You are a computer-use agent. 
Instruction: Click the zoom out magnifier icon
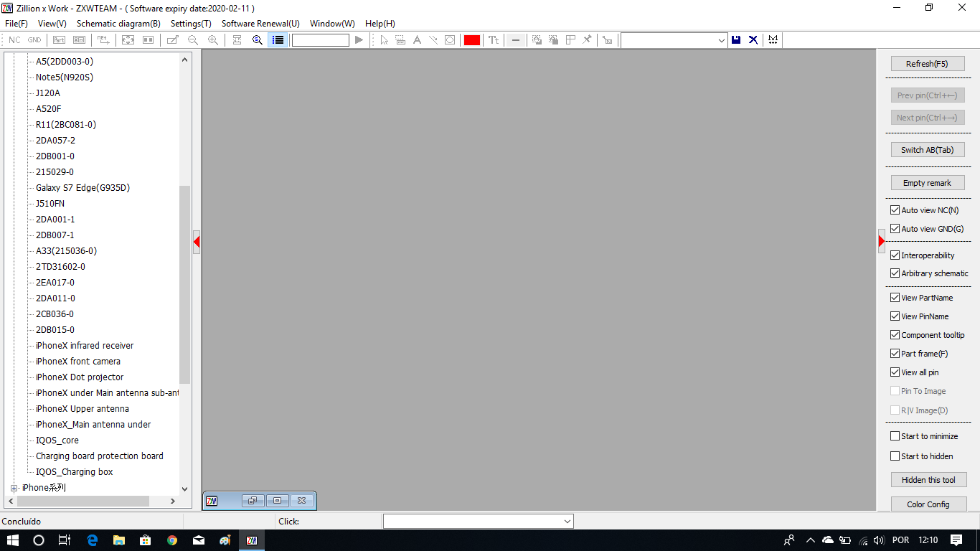193,40
